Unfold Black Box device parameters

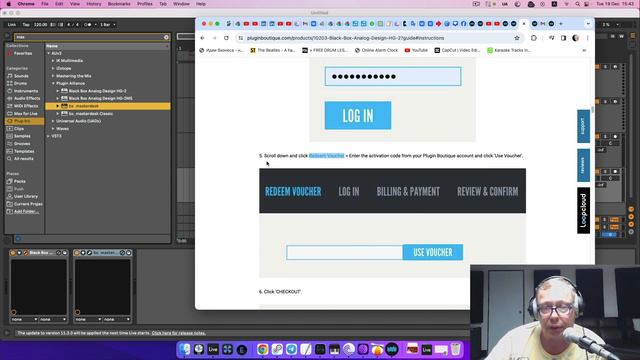click(19, 253)
